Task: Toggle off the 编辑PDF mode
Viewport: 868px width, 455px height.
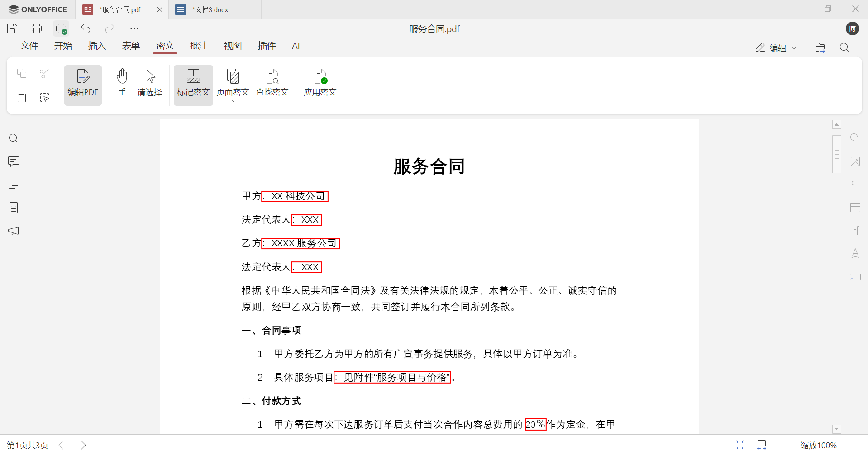Action: point(83,85)
